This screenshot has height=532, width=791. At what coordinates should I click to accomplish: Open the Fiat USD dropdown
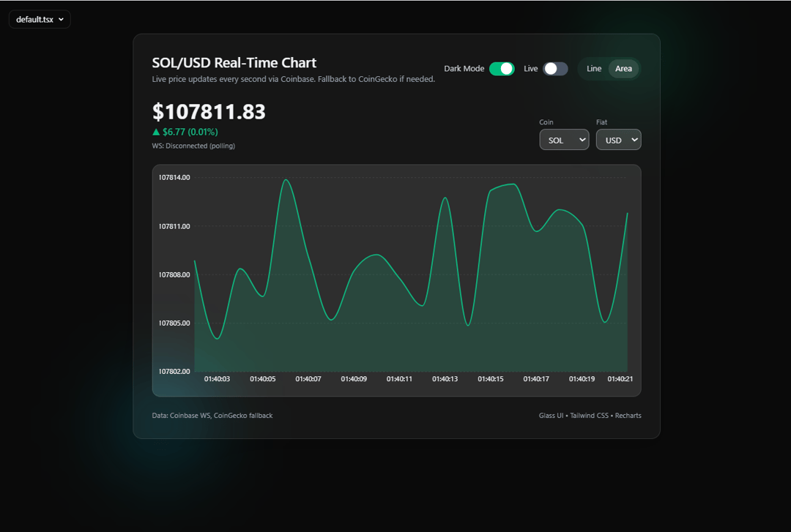(618, 140)
